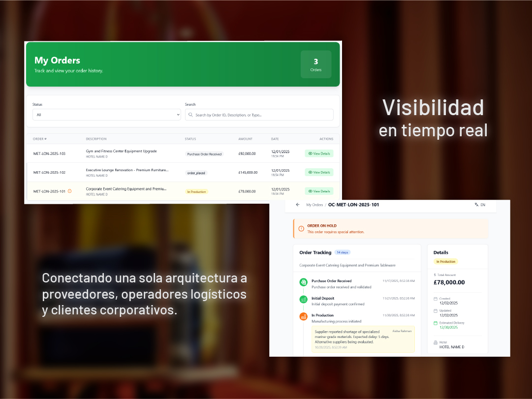The height and width of the screenshot is (399, 532).
Task: Click the Estimated Delivery calendar icon
Action: point(436,323)
